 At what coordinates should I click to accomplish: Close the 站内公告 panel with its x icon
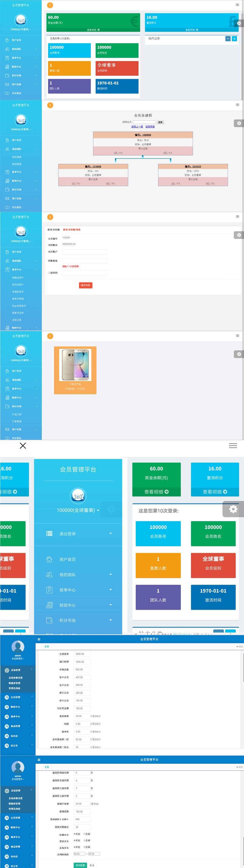pyautogui.click(x=234, y=39)
